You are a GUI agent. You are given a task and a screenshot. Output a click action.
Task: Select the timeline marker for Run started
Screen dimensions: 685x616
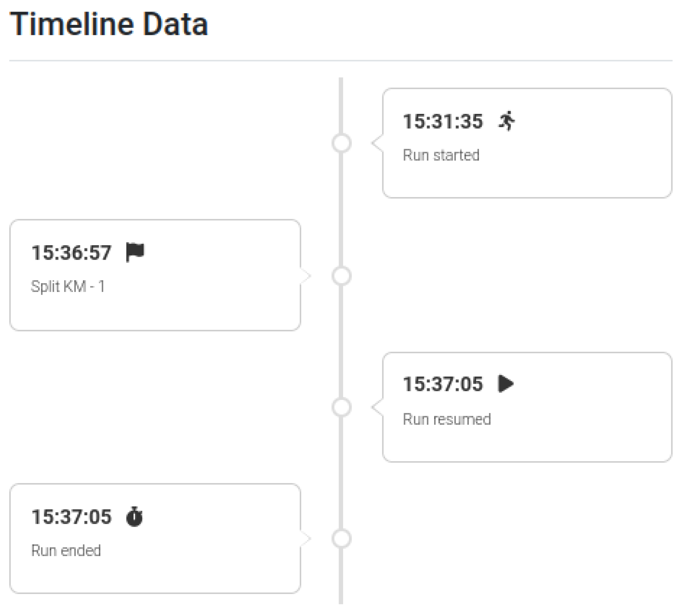click(x=341, y=143)
